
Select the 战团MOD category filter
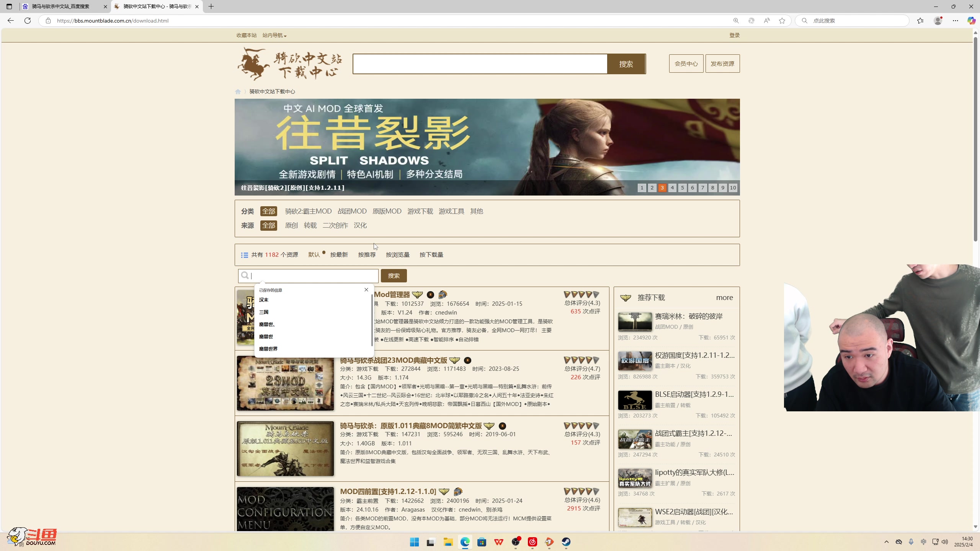point(352,211)
